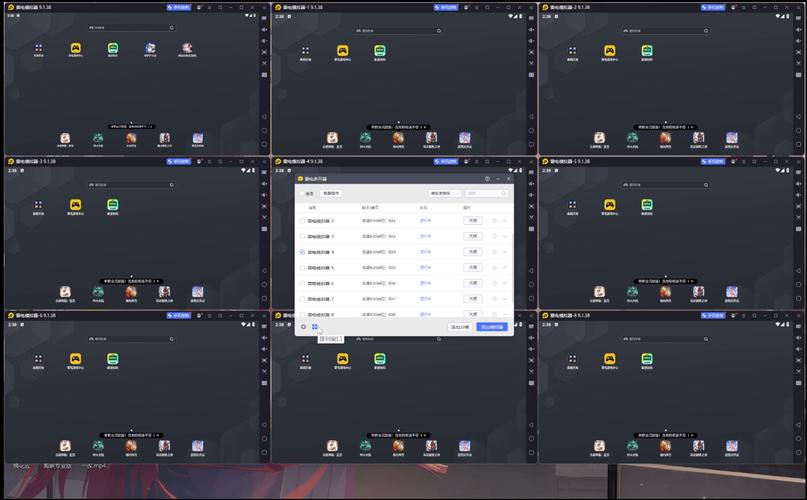Viewport: 807px width, 500px height.
Task: Open the sort order dropdown in the manager
Action: pyautogui.click(x=444, y=193)
